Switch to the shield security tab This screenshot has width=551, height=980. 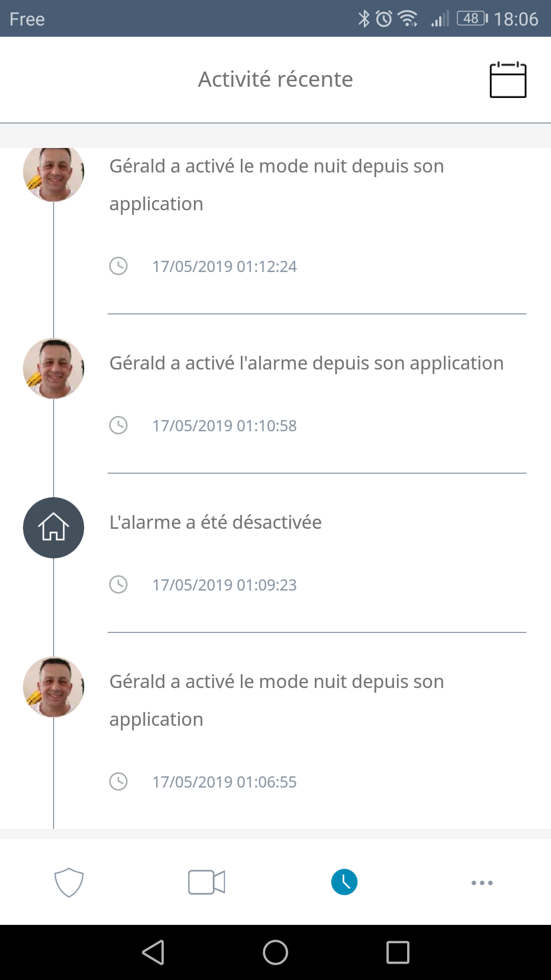tap(69, 882)
